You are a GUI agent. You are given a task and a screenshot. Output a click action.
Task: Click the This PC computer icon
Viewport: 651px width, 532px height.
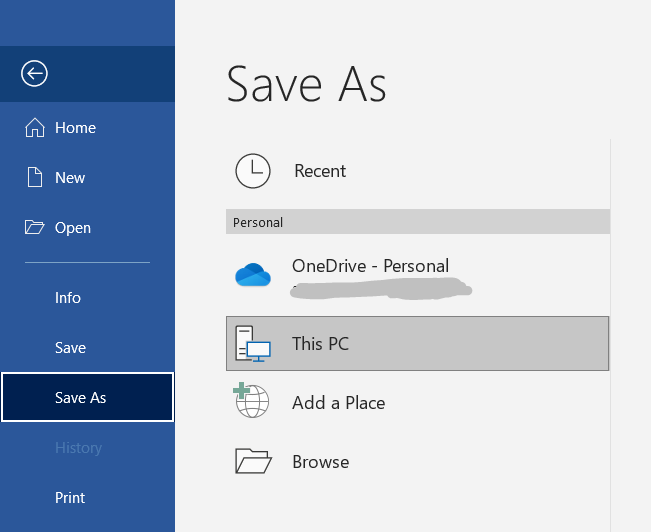pyautogui.click(x=252, y=344)
